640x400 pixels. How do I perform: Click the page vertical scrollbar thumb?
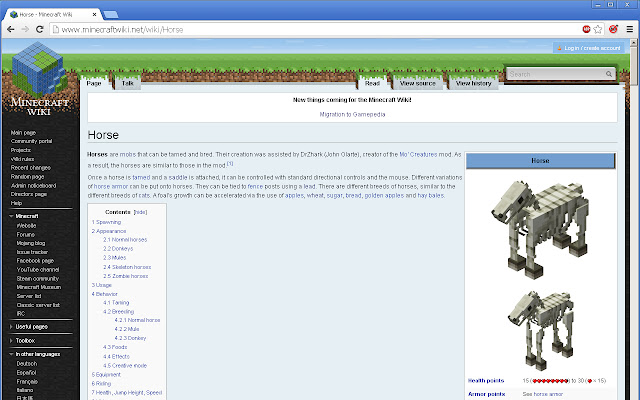633,66
